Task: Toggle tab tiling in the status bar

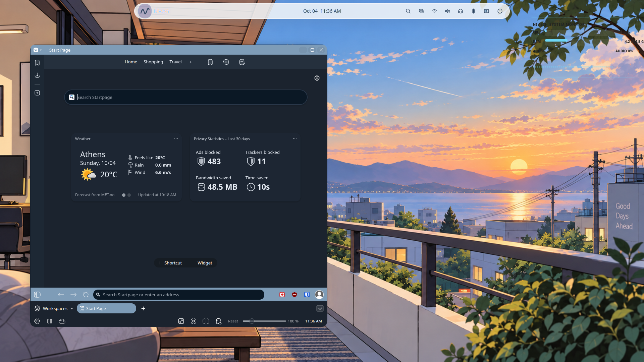Action: (x=50, y=321)
